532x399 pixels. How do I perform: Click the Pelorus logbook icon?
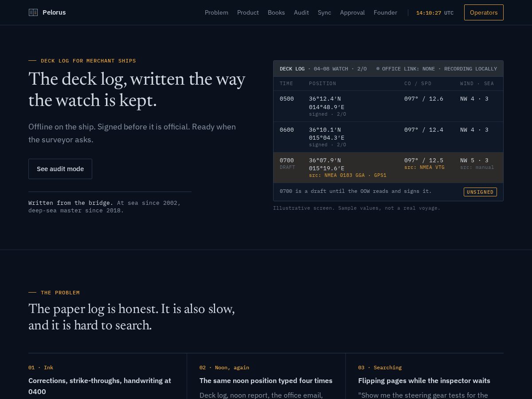[x=33, y=12]
